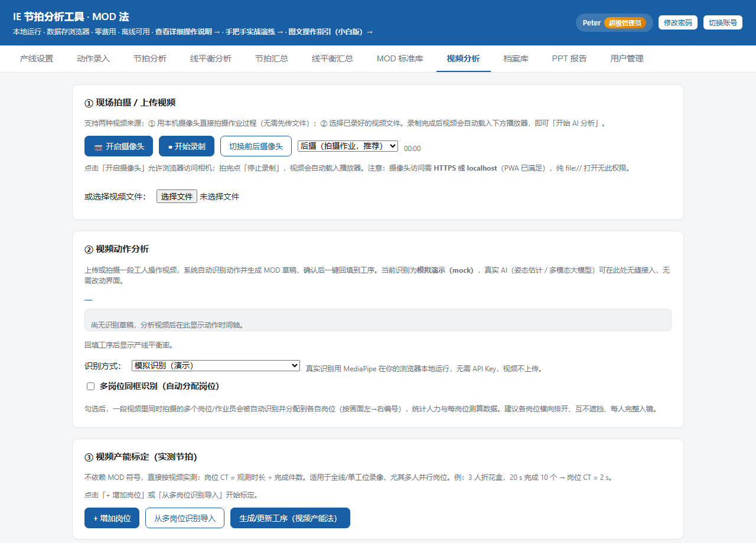Image resolution: width=756 pixels, height=543 pixels.
Task: Click 生成/更新工序（视频产能法） button
Action: [x=290, y=518]
